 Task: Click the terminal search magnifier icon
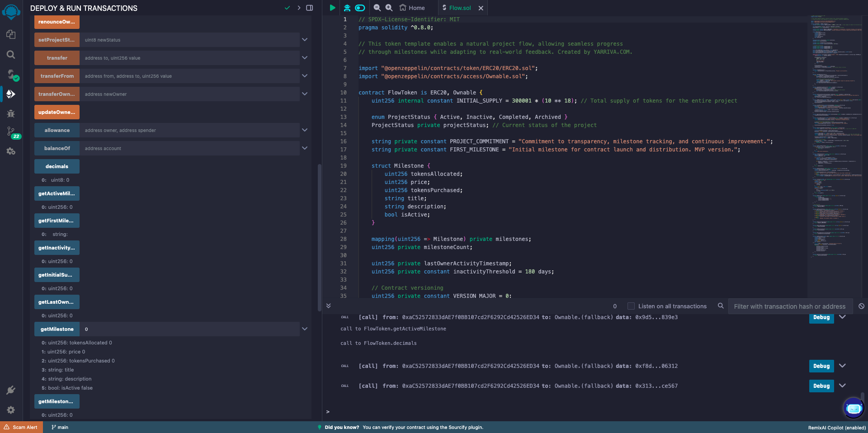click(x=721, y=306)
